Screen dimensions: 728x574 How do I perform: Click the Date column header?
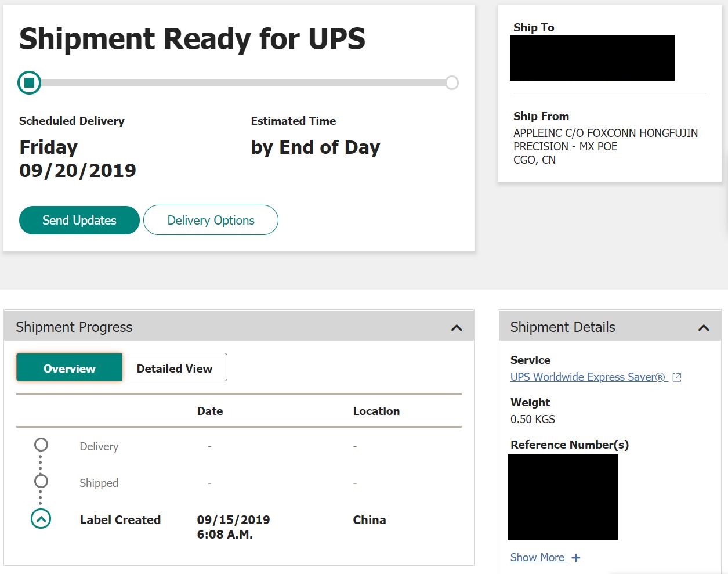coord(210,411)
